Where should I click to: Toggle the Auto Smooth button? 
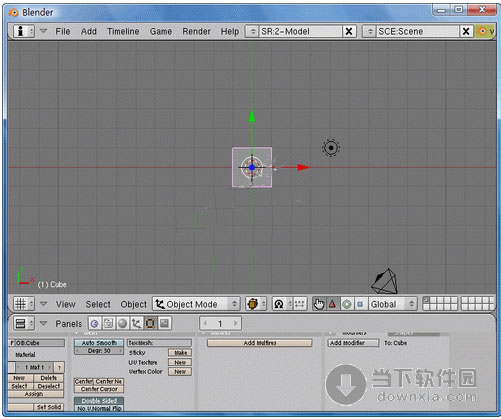99,343
